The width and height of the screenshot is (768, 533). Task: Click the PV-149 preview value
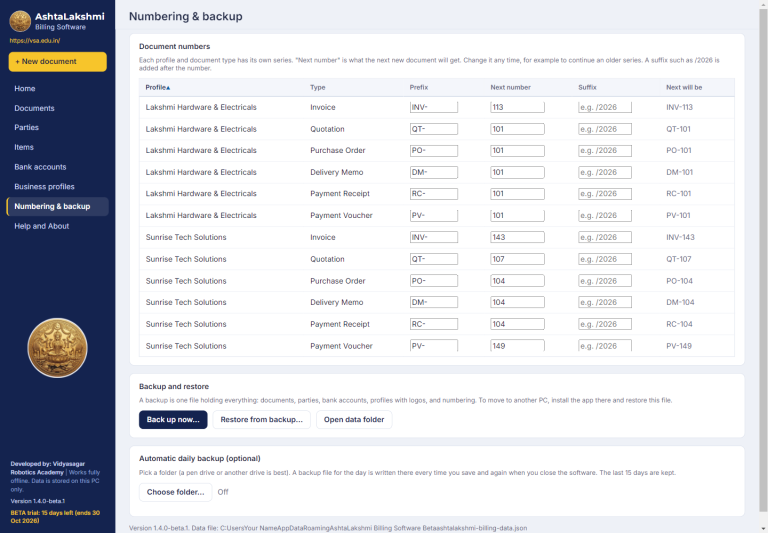pyautogui.click(x=679, y=346)
